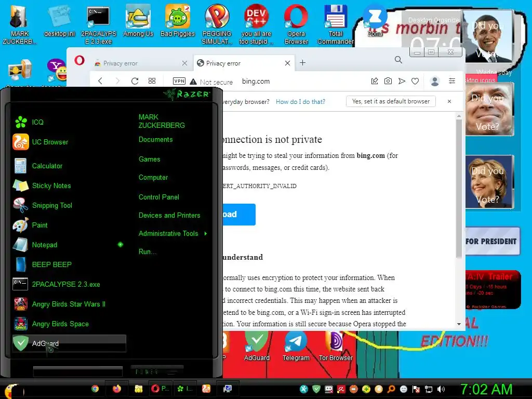Open Opera Browser desktop shortcut

coord(296,24)
